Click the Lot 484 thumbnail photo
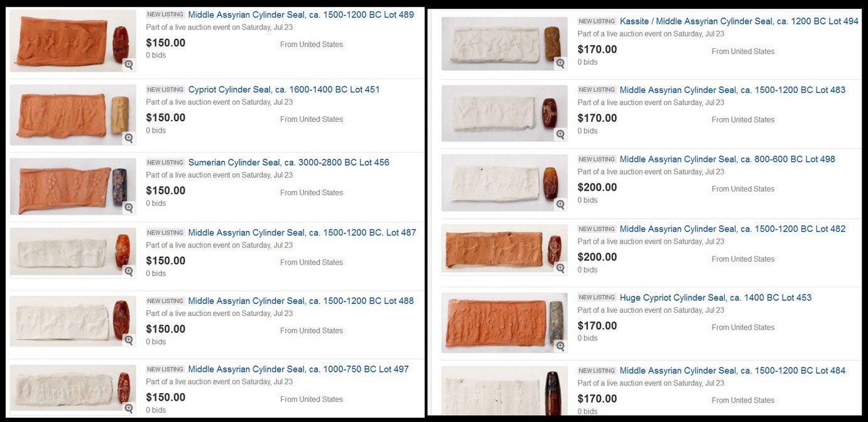 coord(504,391)
